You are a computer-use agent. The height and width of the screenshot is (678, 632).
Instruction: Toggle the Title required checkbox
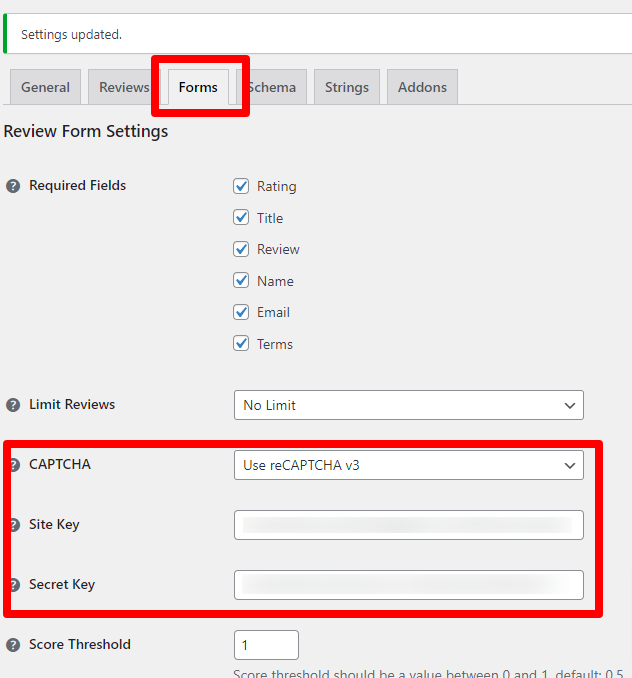[241, 218]
